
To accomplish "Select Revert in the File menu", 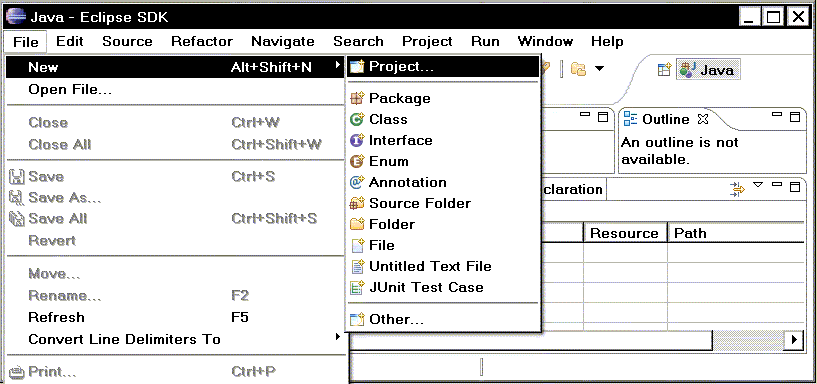I will pyautogui.click(x=176, y=241).
